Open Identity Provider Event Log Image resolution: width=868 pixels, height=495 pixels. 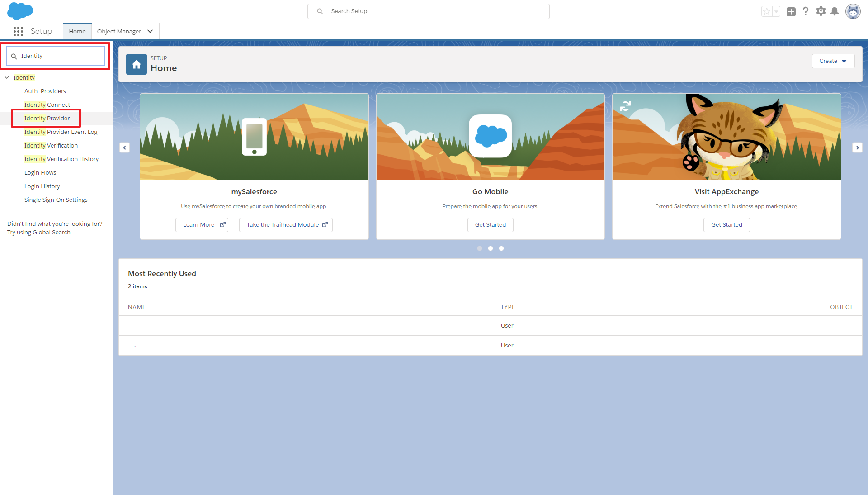pos(61,132)
